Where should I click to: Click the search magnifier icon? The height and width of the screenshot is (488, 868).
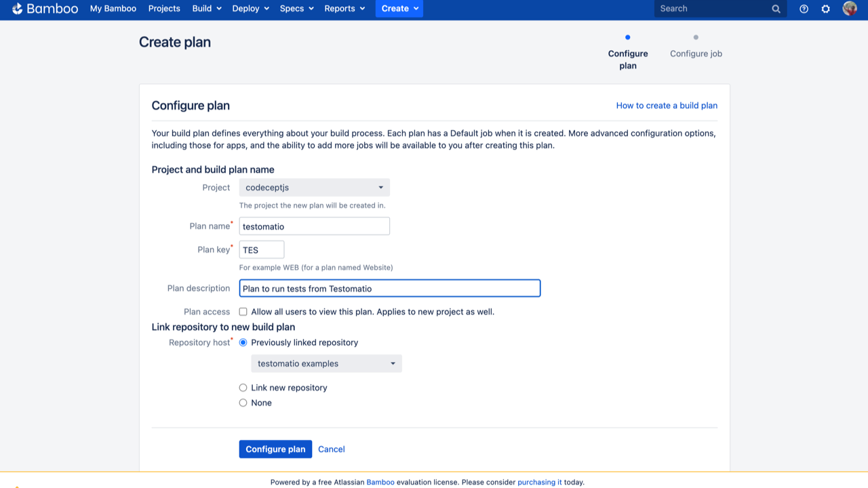point(776,9)
